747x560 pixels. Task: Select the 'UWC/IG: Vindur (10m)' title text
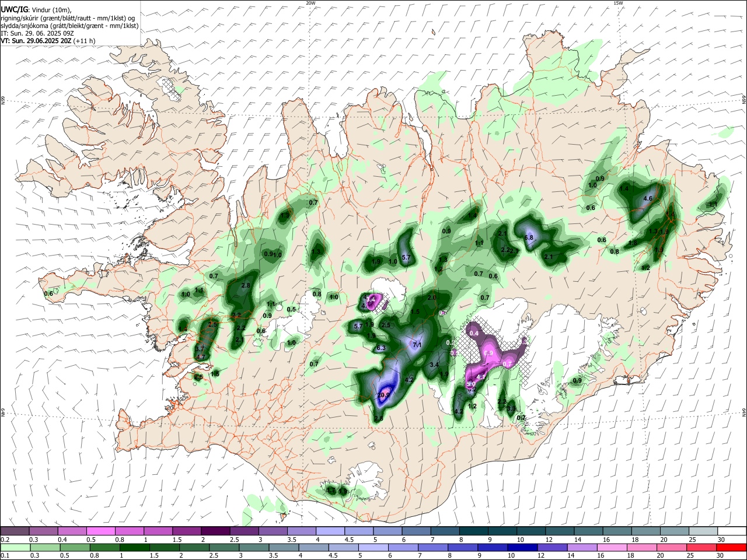pyautogui.click(x=36, y=10)
